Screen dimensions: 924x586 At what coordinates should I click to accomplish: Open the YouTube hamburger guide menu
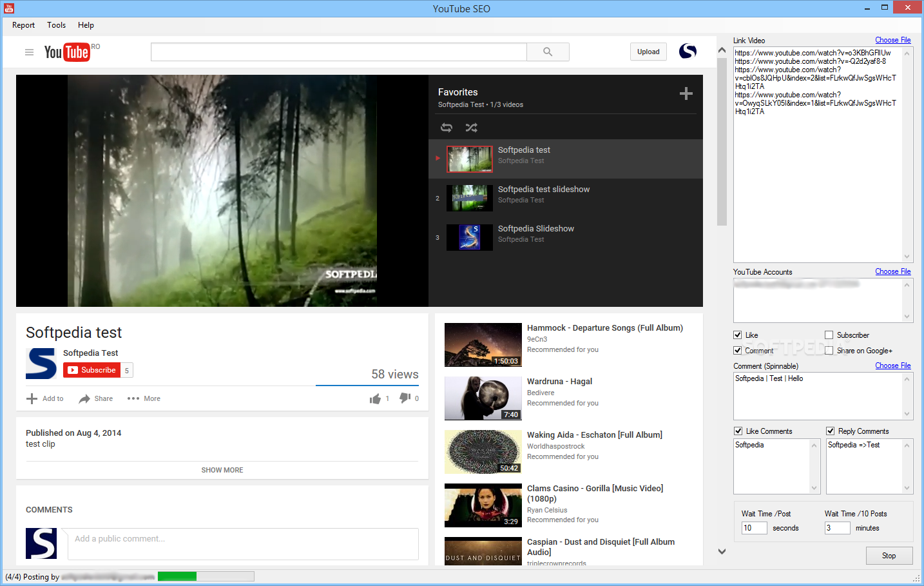(x=29, y=52)
